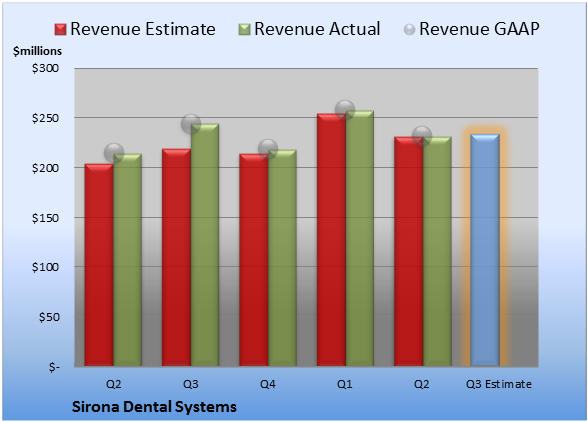The width and height of the screenshot is (588, 422).
Task: Click the '$200' axis value
Action: click(45, 168)
